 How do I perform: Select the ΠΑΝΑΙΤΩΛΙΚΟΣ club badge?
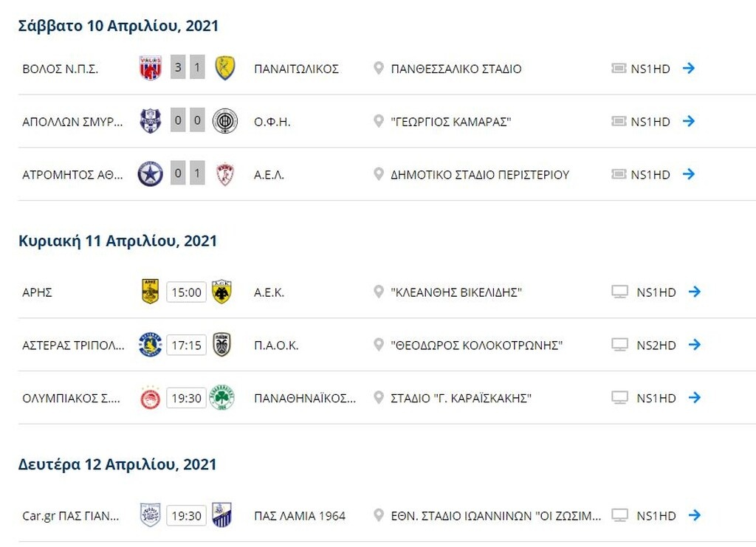pos(225,68)
